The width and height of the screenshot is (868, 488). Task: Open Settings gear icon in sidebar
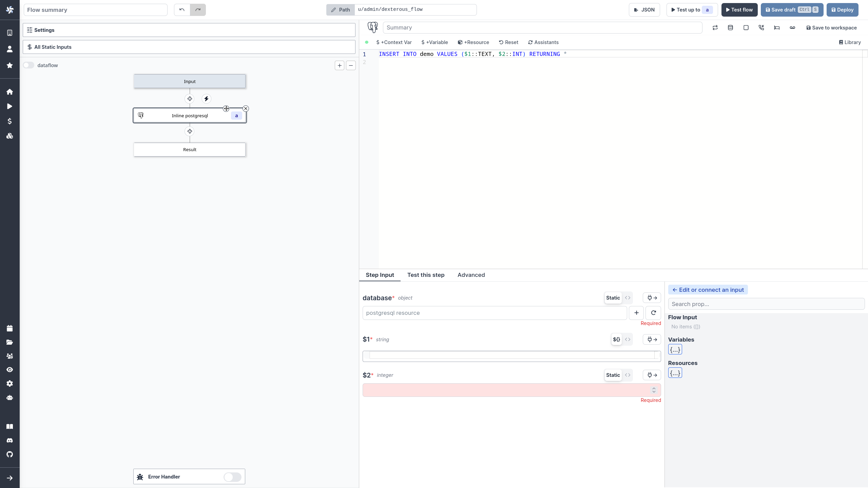coord(10,384)
